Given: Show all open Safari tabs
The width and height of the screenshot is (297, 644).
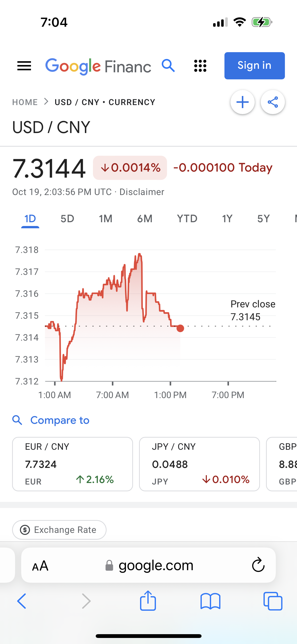Looking at the screenshot, I should click(273, 601).
